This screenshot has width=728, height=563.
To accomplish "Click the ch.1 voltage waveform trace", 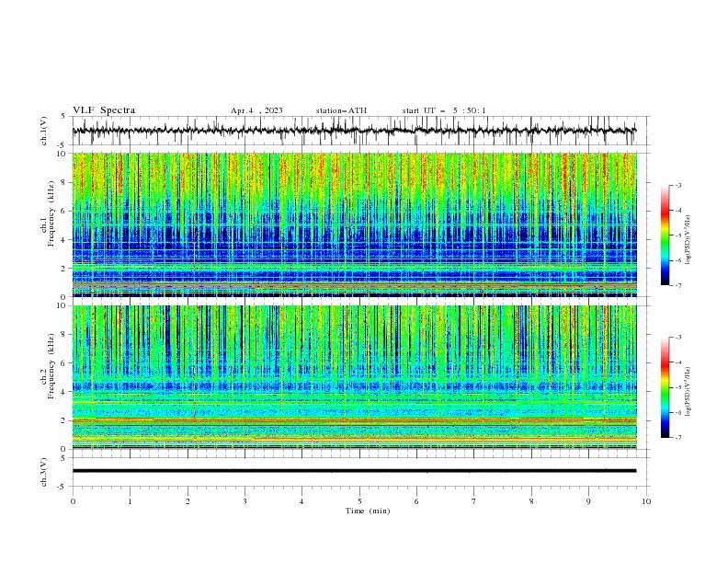I will click(x=354, y=131).
